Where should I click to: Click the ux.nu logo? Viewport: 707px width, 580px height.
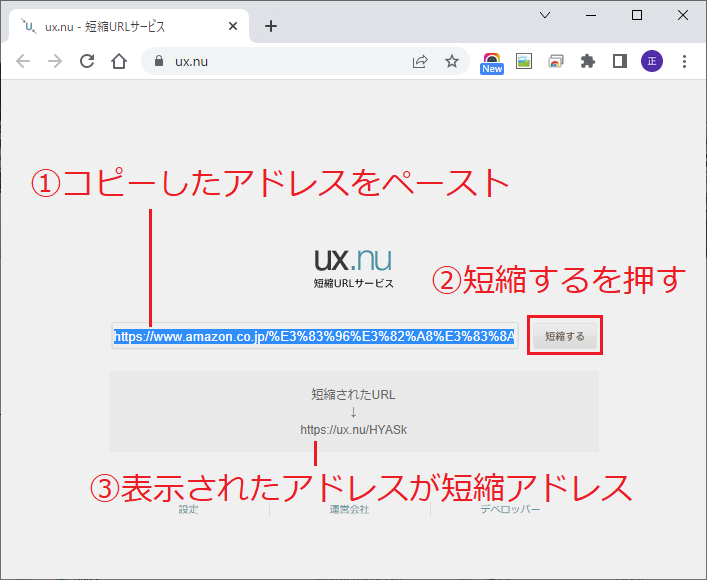tap(353, 259)
